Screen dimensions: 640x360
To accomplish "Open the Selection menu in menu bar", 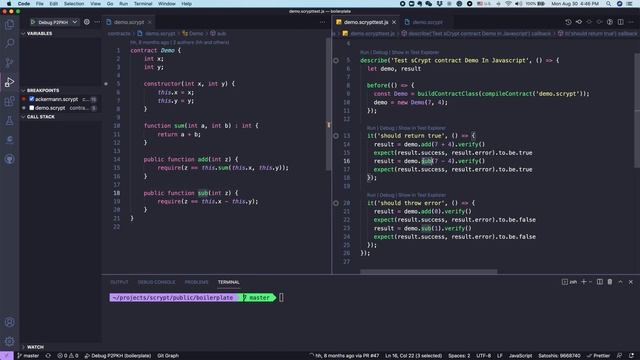I will pyautogui.click(x=74, y=4).
